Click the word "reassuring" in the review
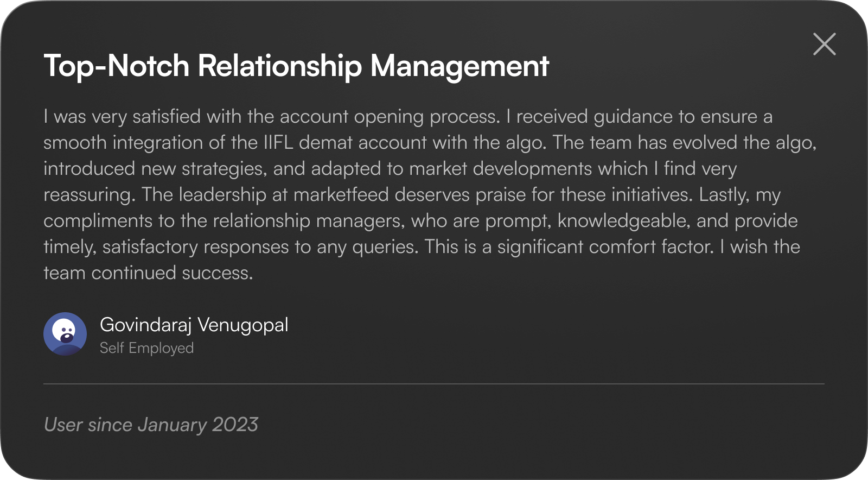Screen dimensions: 868x480 pyautogui.click(x=88, y=194)
